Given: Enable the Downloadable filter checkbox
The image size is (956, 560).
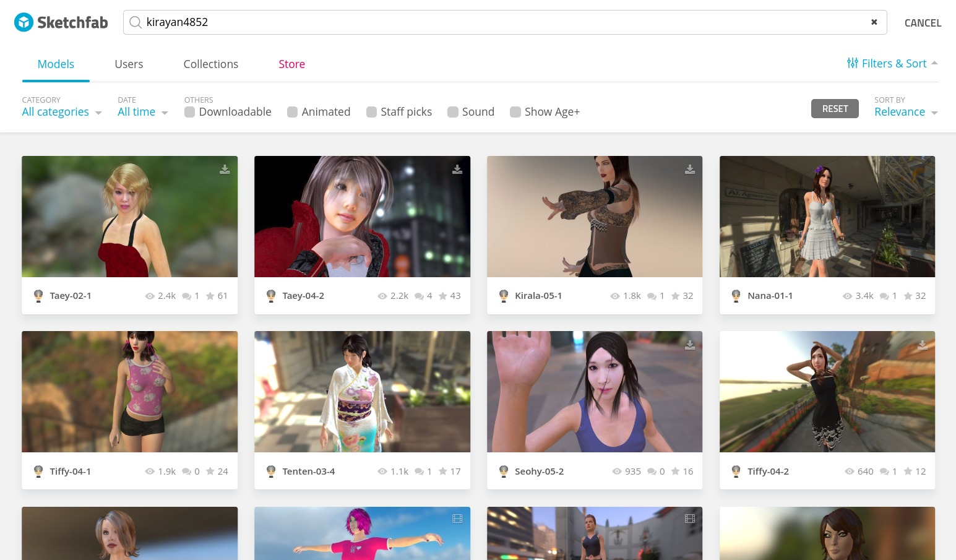Looking at the screenshot, I should click(x=190, y=112).
